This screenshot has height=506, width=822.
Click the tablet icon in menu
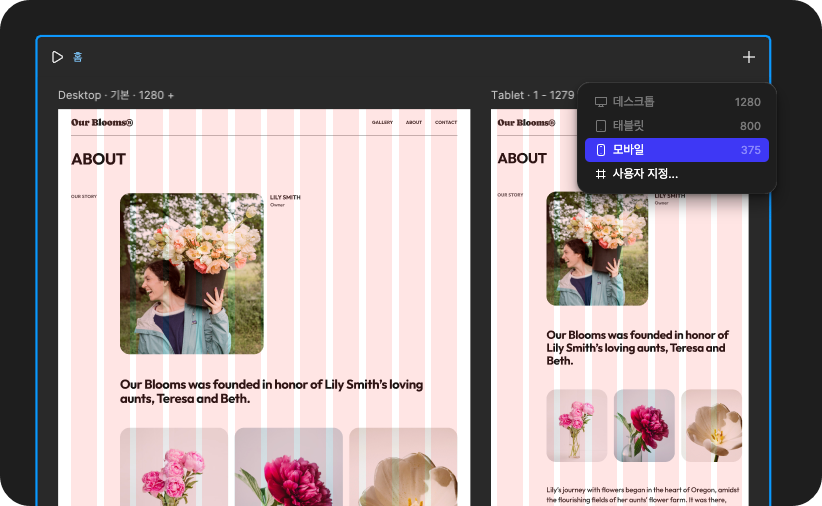601,126
